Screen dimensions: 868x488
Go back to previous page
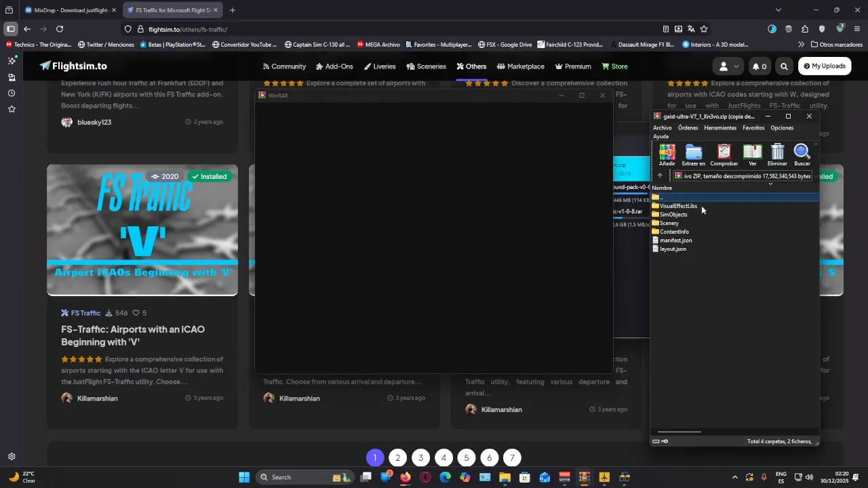pos(26,29)
